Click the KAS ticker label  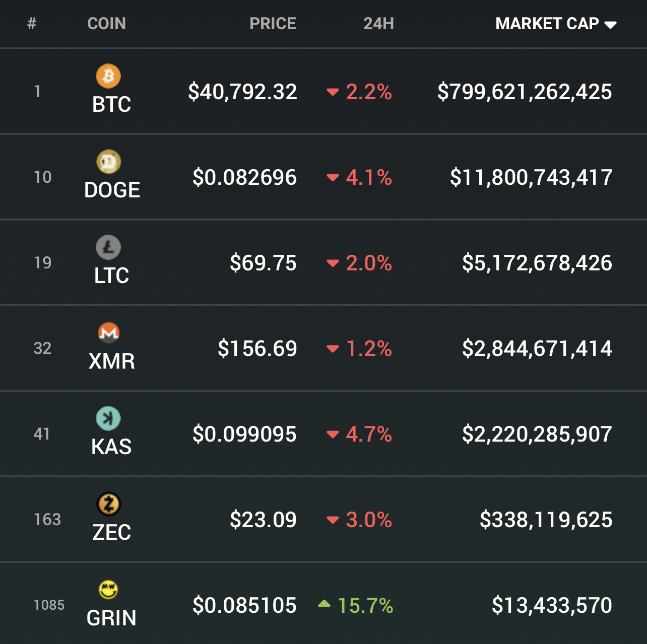[111, 447]
